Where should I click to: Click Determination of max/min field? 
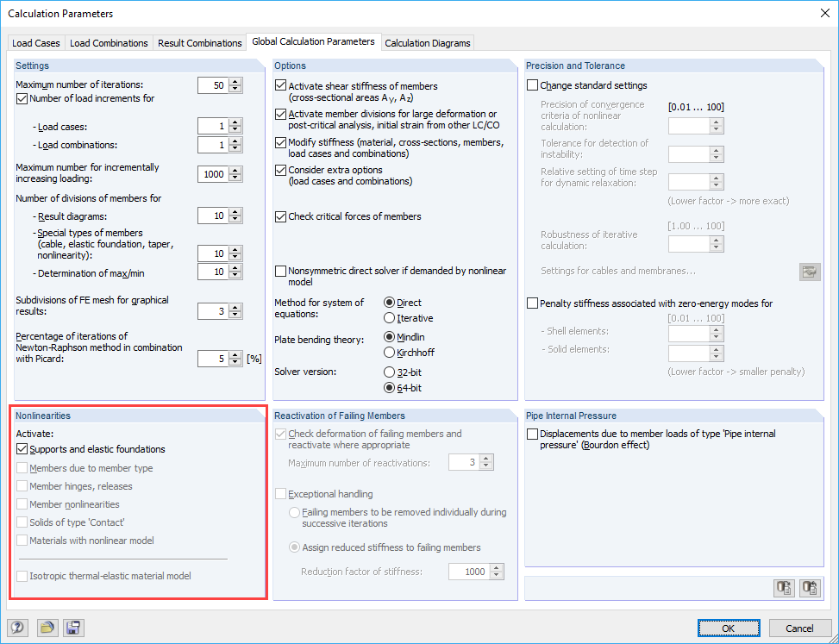click(x=213, y=272)
